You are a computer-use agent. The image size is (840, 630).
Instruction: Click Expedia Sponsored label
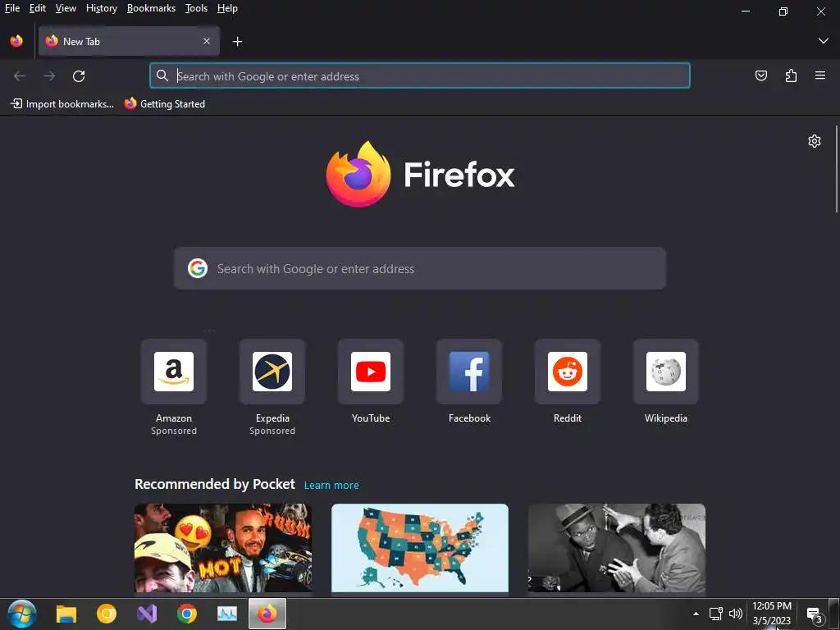point(272,431)
